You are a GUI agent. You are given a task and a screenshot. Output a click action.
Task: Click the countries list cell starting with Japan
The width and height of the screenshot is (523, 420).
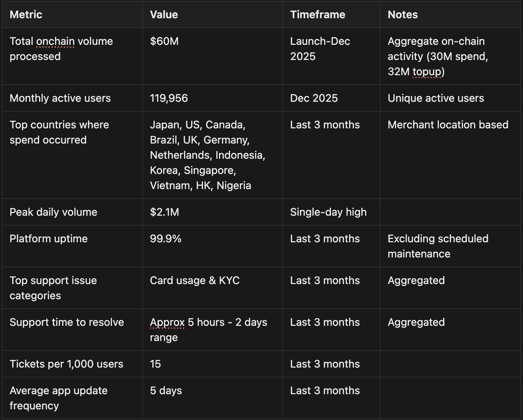[x=208, y=155]
